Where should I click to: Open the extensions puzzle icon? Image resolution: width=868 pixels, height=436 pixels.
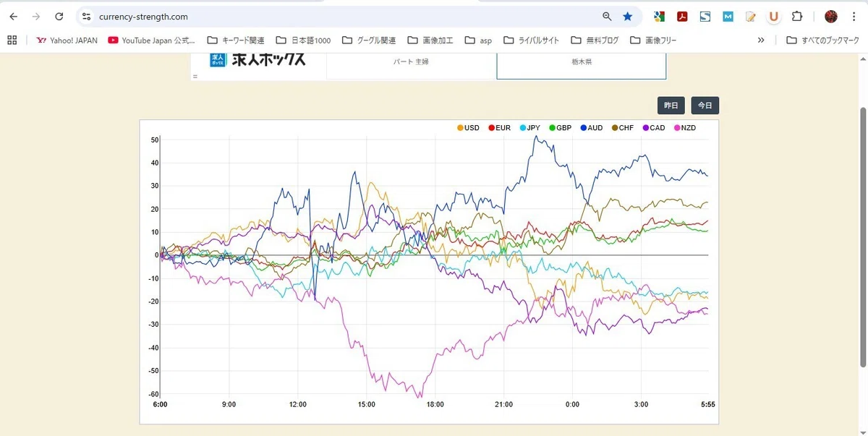tap(797, 16)
